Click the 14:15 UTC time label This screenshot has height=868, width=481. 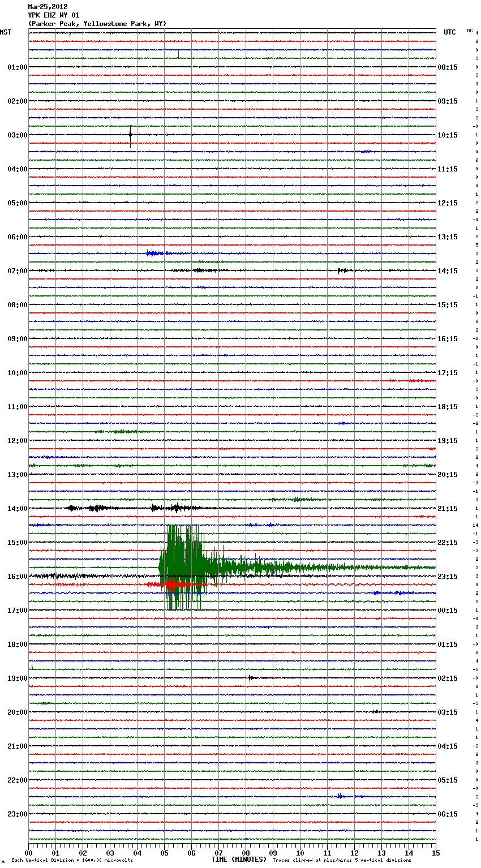448,271
